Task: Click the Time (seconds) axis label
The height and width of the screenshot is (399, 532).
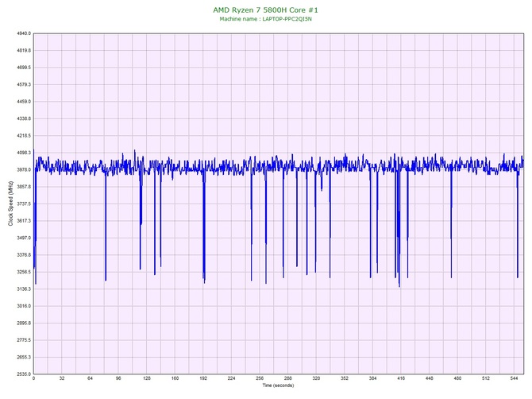Action: point(278,385)
